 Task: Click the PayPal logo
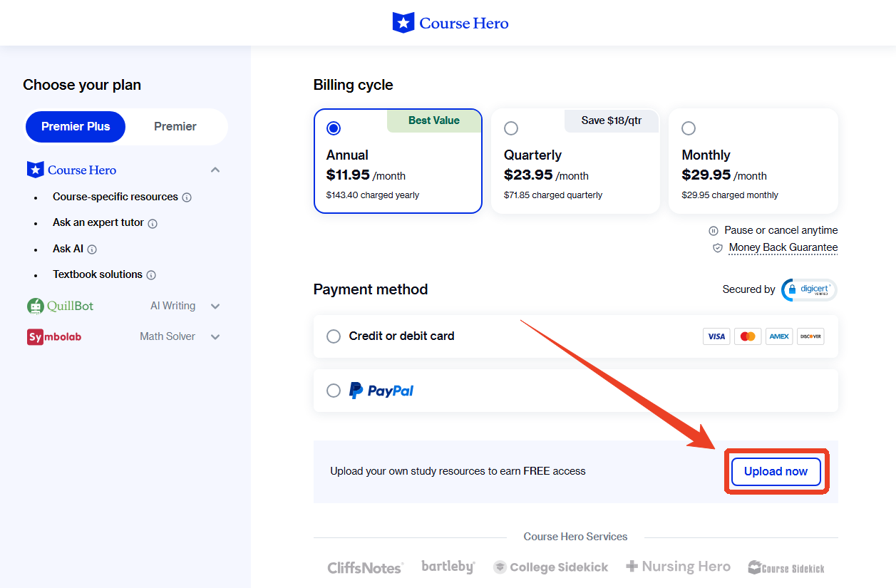[x=381, y=391]
